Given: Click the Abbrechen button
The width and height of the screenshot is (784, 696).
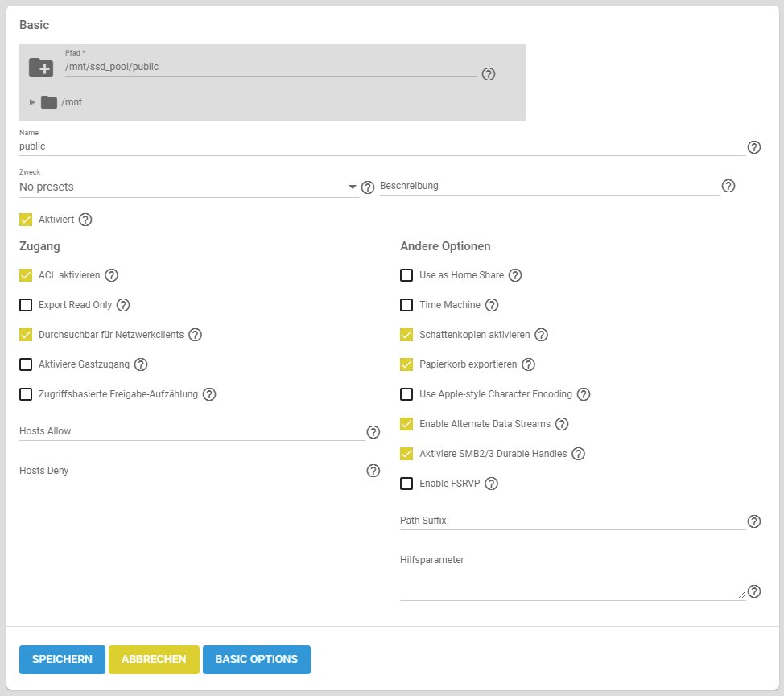Looking at the screenshot, I should coord(154,659).
